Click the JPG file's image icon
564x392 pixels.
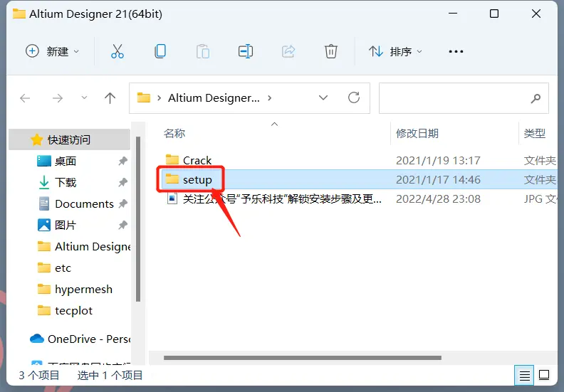172,198
